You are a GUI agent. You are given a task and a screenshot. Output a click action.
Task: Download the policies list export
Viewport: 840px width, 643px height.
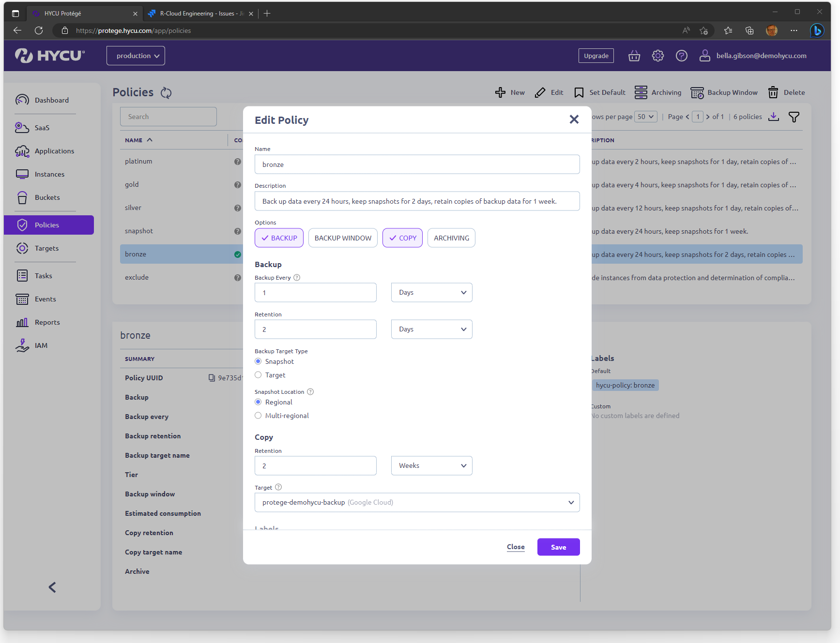(x=773, y=117)
